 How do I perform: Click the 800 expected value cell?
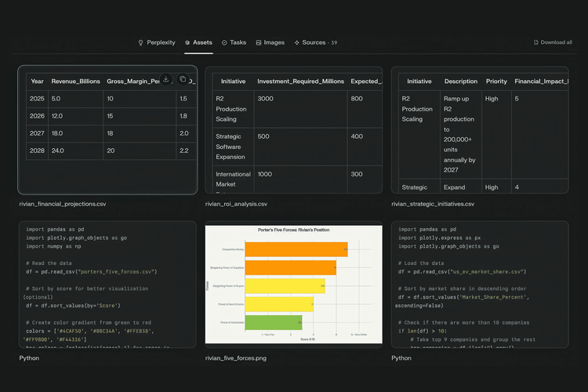pyautogui.click(x=365, y=109)
